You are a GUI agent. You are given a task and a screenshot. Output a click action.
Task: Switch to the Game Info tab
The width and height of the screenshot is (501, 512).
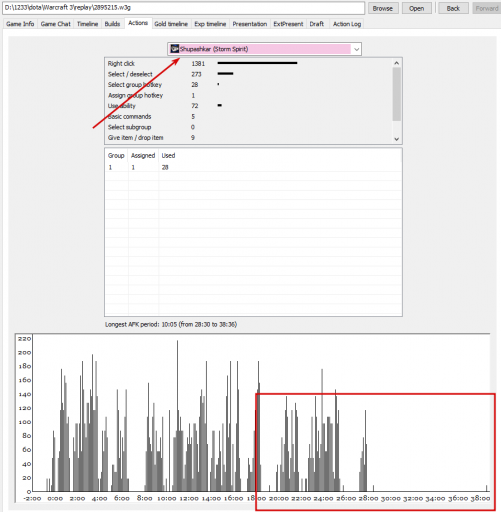click(x=20, y=24)
